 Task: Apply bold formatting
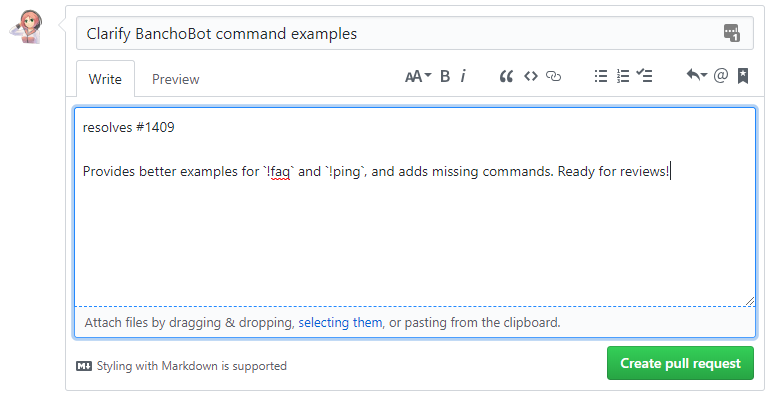pyautogui.click(x=445, y=76)
